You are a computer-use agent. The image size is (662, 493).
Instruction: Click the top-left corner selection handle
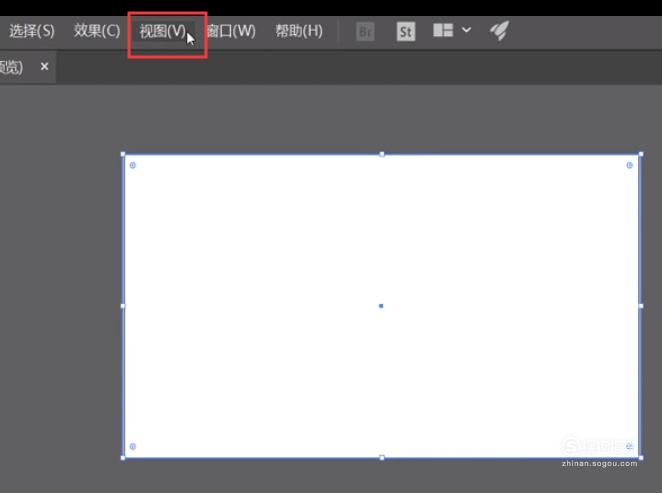click(123, 154)
